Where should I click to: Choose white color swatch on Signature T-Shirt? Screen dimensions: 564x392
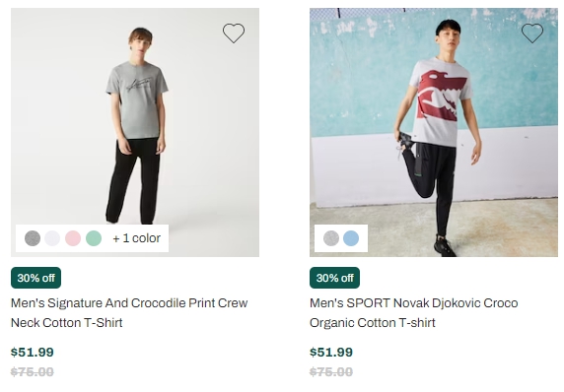(52, 238)
